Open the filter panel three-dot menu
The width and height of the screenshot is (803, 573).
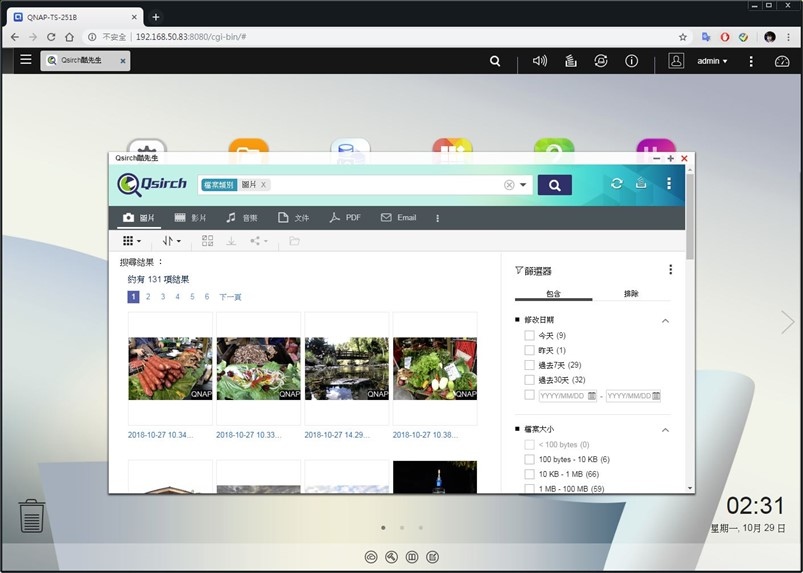click(x=670, y=270)
